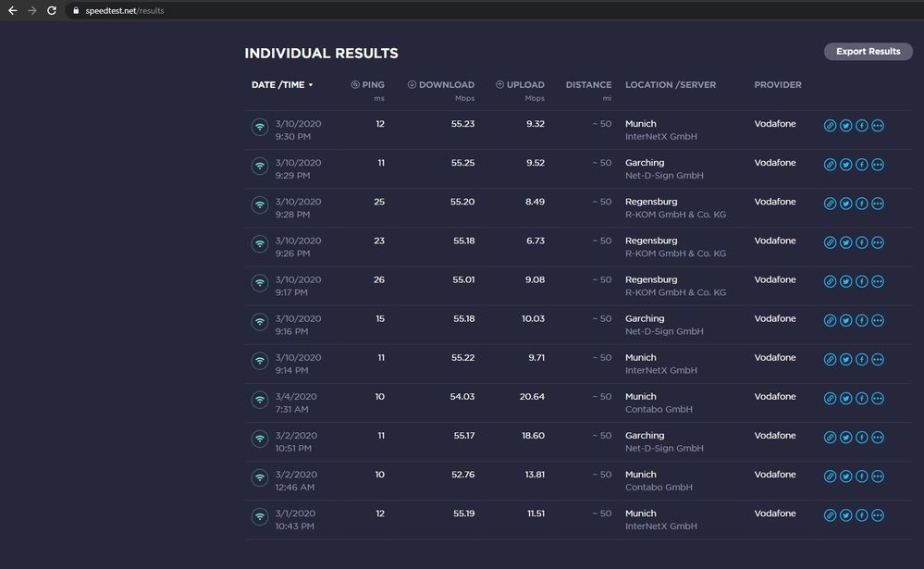Copy link for 9:17 PM result
The width and height of the screenshot is (924, 569).
(x=830, y=281)
